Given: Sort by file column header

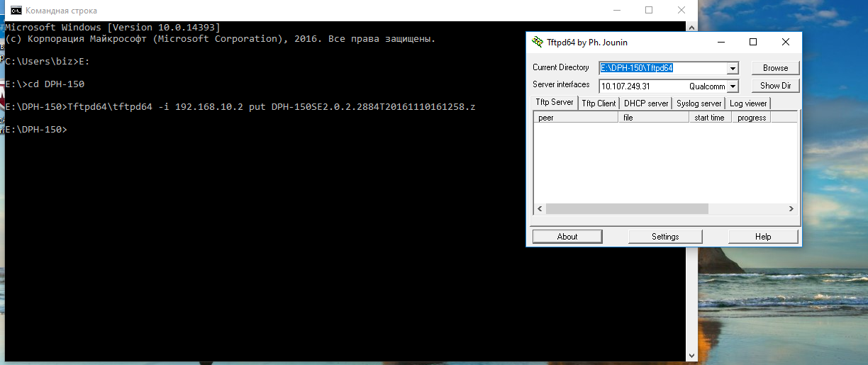Looking at the screenshot, I should pos(653,118).
